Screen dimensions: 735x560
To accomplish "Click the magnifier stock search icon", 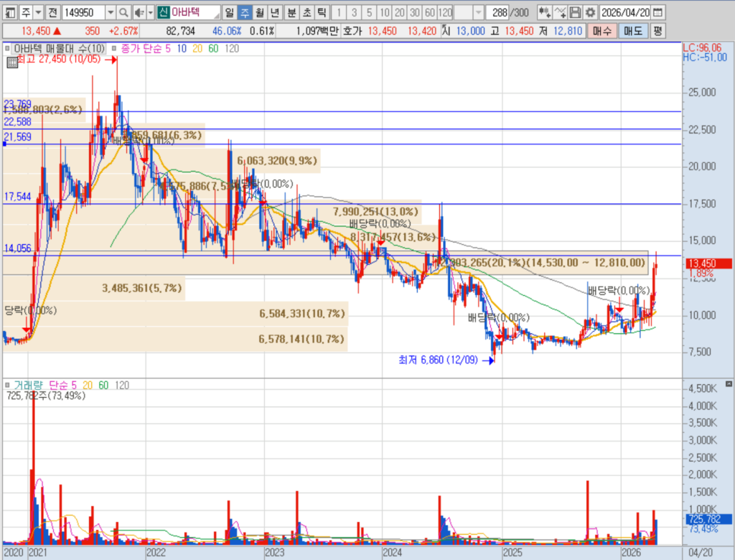I will point(123,12).
